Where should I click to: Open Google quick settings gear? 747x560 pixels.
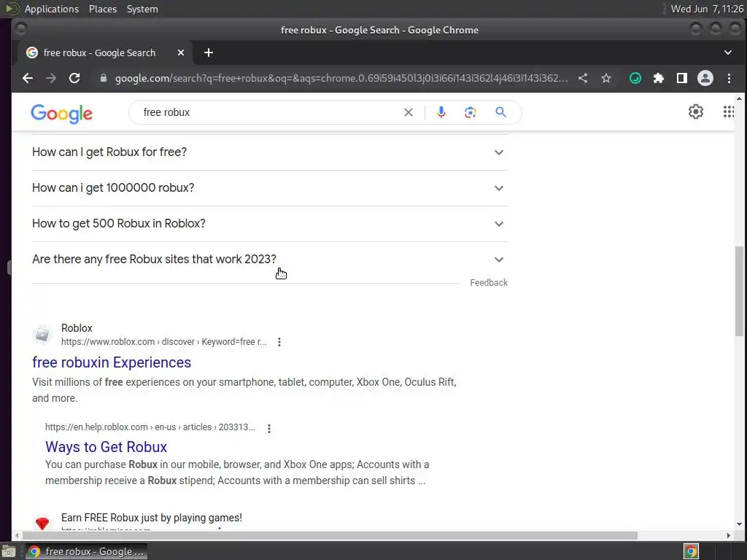point(695,112)
